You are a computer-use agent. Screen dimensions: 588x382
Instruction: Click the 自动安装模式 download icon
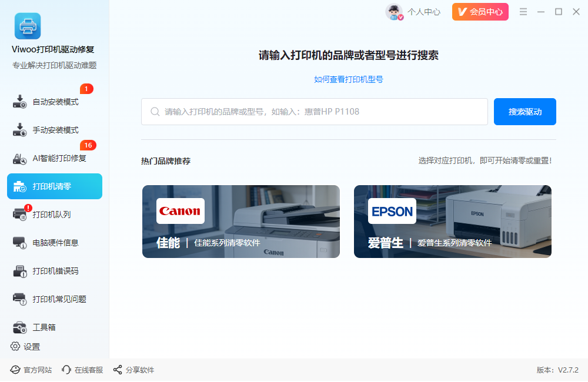[x=19, y=102]
